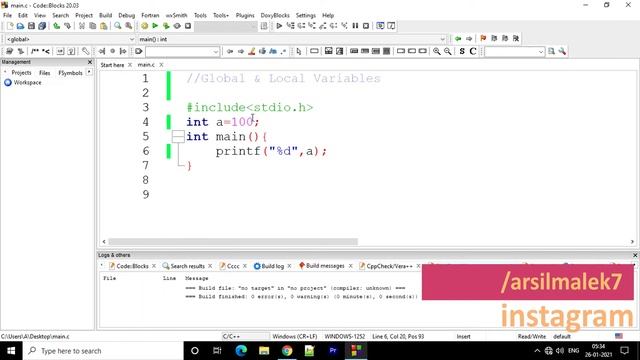Viewport: 640px width, 360px height.
Task: Show the Files tab in Management
Action: [44, 73]
